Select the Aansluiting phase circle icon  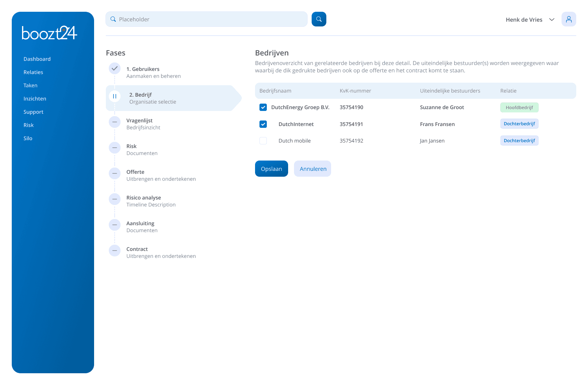(115, 225)
